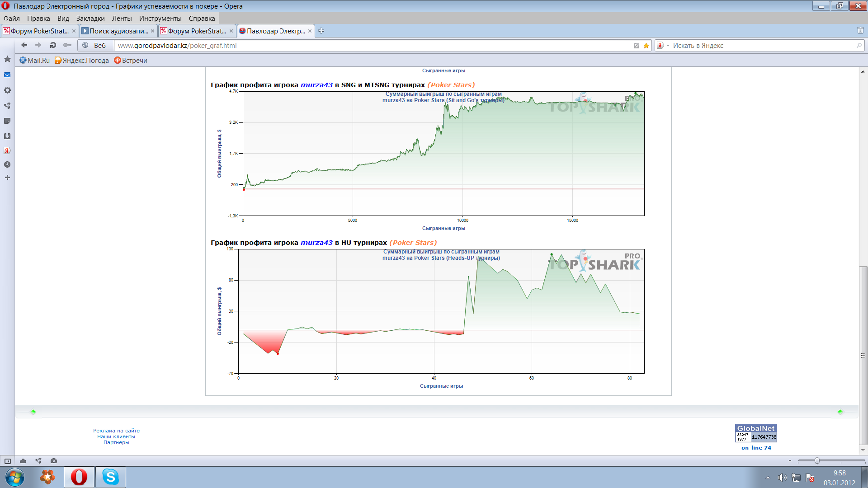This screenshot has width=868, height=488.
Task: Toggle the panel button in status bar
Action: 8,461
